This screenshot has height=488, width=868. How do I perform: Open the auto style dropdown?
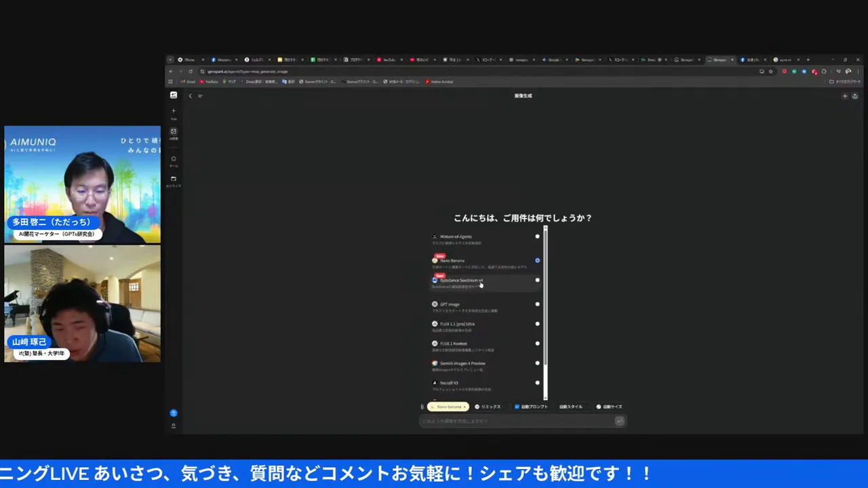coord(571,407)
